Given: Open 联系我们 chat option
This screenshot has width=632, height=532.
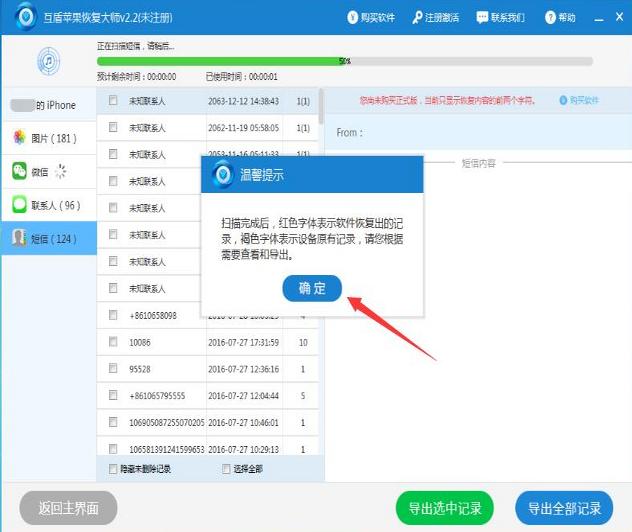Looking at the screenshot, I should coord(500,17).
